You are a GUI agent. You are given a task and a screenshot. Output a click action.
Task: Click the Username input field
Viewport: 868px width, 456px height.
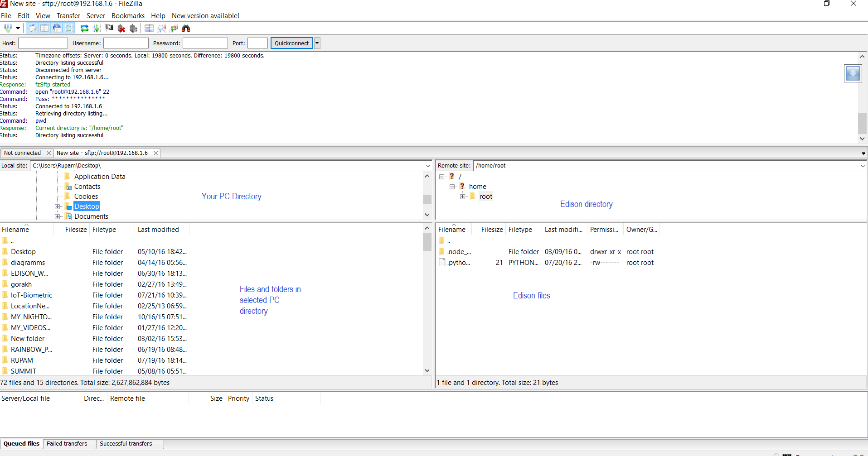coord(126,43)
